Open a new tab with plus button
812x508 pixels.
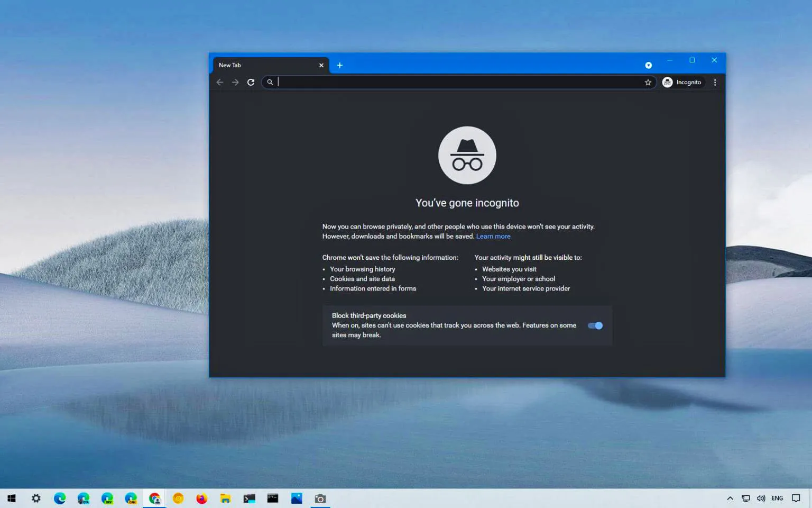point(340,65)
